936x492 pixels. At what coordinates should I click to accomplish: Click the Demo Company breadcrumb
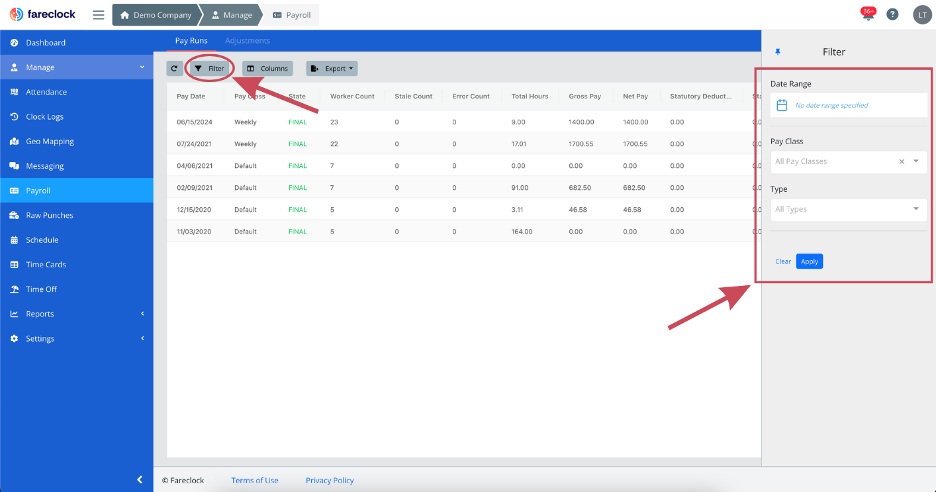pos(156,15)
